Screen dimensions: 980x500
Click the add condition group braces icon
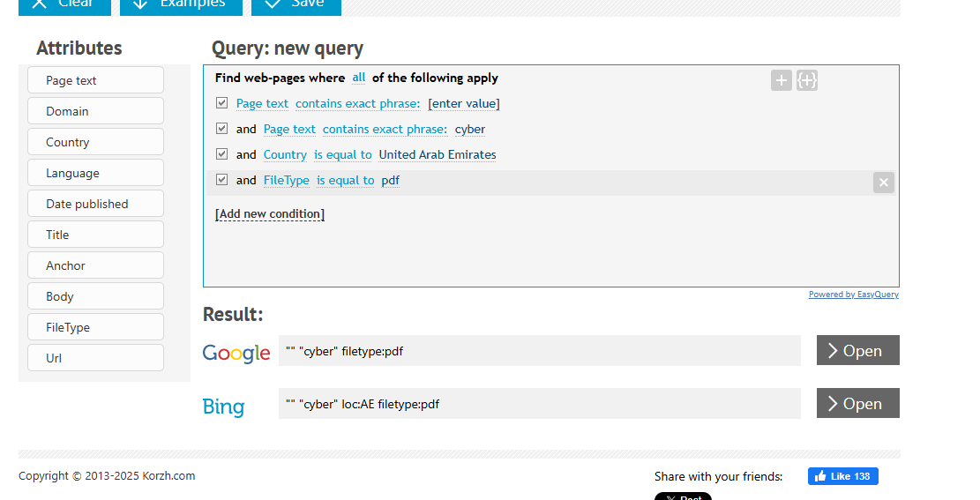[806, 81]
